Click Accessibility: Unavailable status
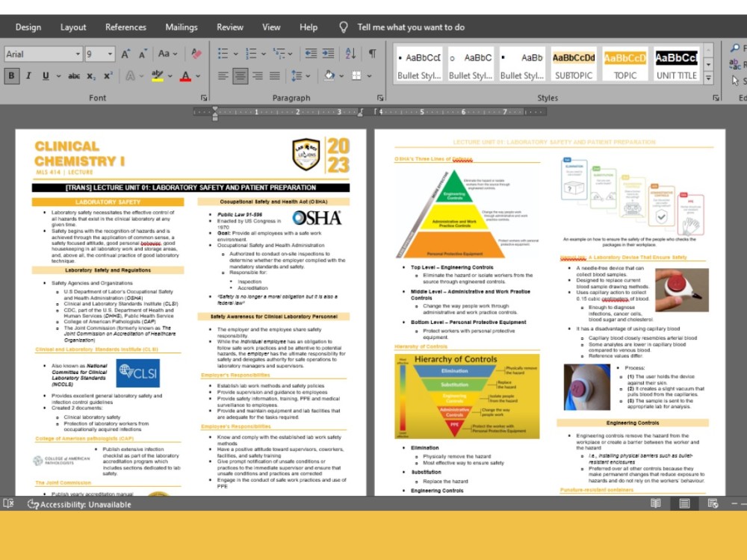This screenshot has width=747, height=560. point(79,504)
